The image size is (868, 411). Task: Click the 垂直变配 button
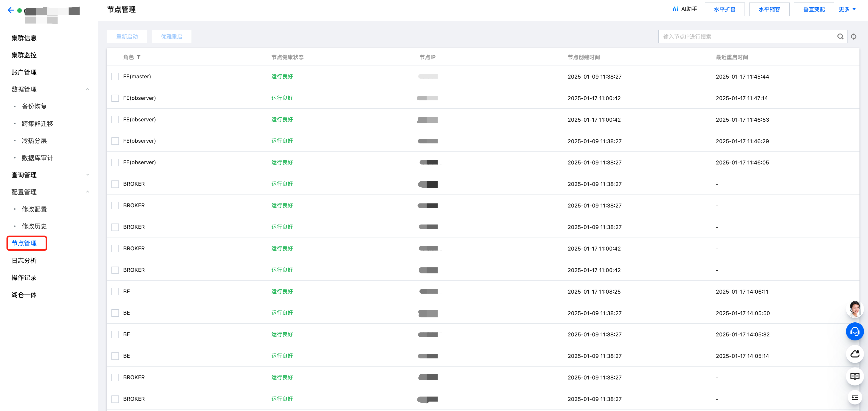[814, 9]
